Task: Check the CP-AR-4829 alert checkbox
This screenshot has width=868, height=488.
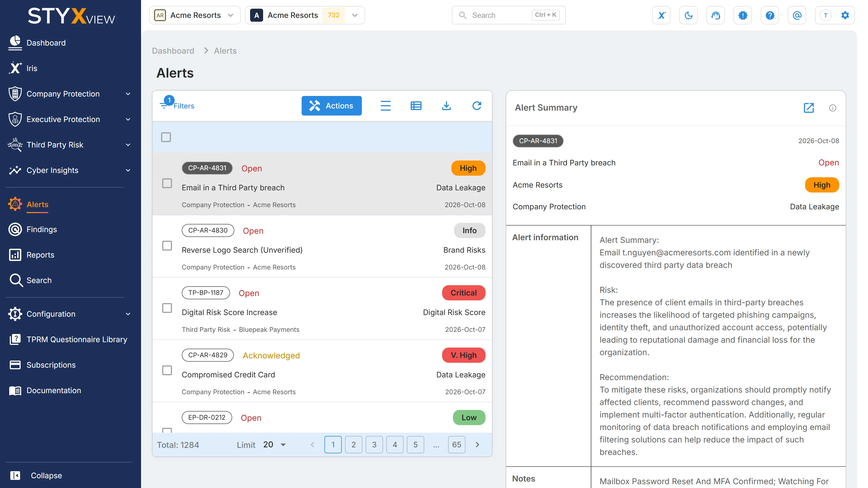Action: (167, 370)
